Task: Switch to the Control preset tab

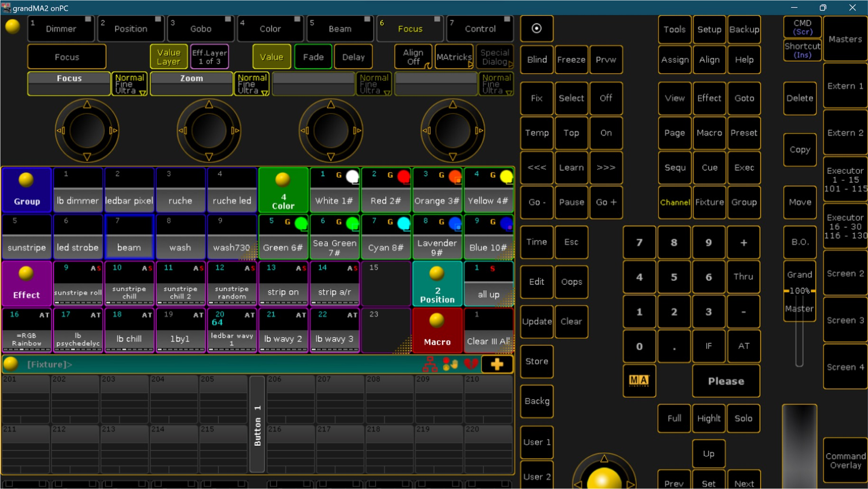Action: tap(480, 28)
